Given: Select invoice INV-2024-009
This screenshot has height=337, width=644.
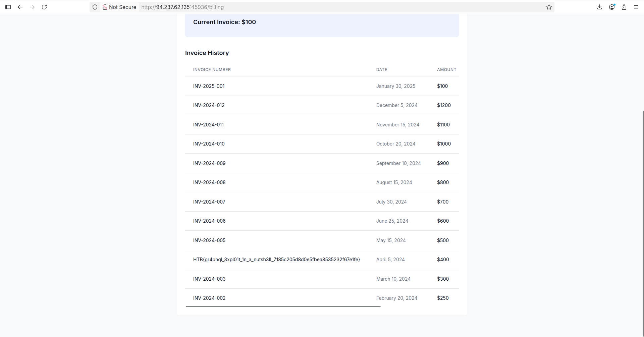Looking at the screenshot, I should [x=209, y=163].
